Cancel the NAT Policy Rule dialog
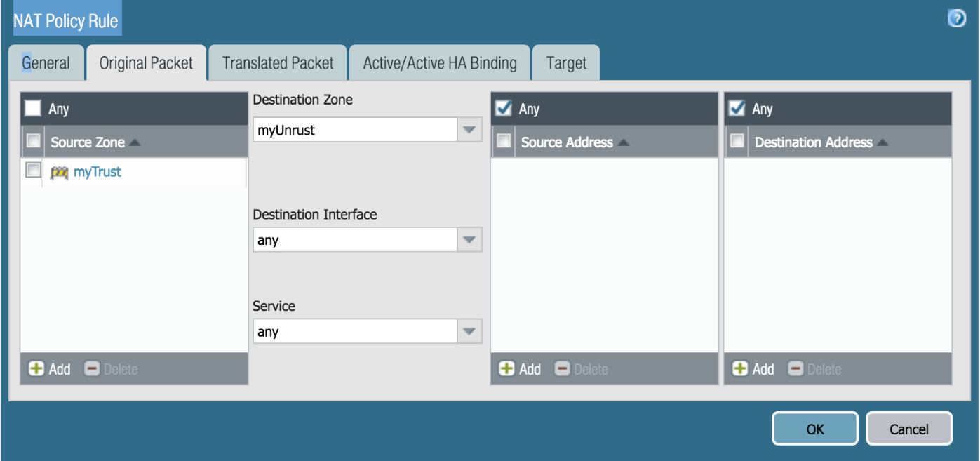980x461 pixels. coord(908,429)
